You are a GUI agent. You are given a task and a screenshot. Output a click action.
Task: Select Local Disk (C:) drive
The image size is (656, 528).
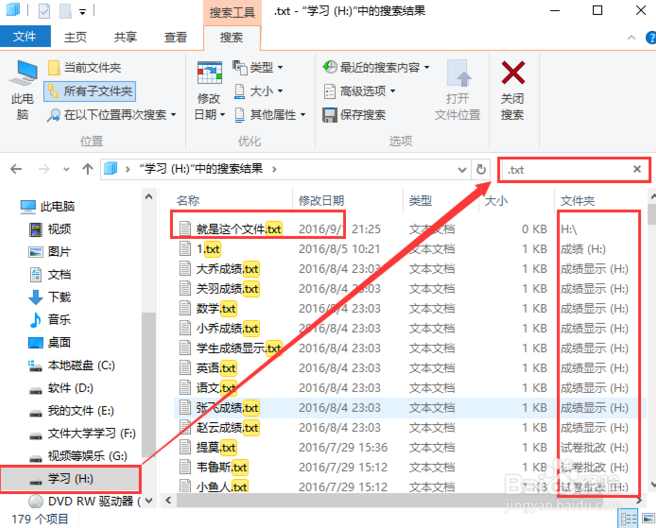coord(72,365)
